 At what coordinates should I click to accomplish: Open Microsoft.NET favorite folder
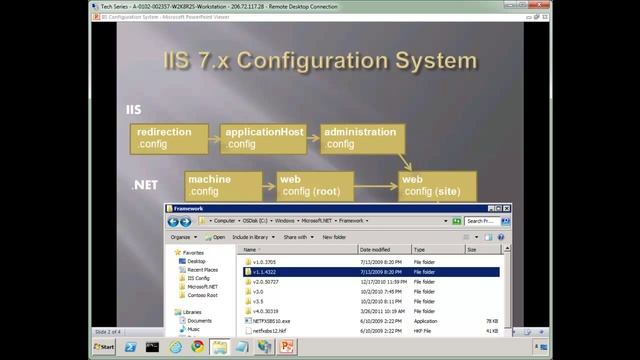tap(202, 287)
